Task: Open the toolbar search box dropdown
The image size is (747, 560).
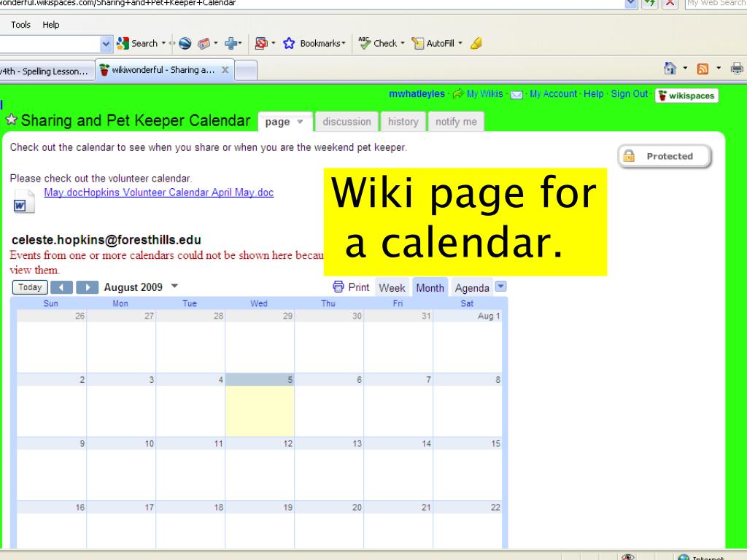Action: pos(107,44)
